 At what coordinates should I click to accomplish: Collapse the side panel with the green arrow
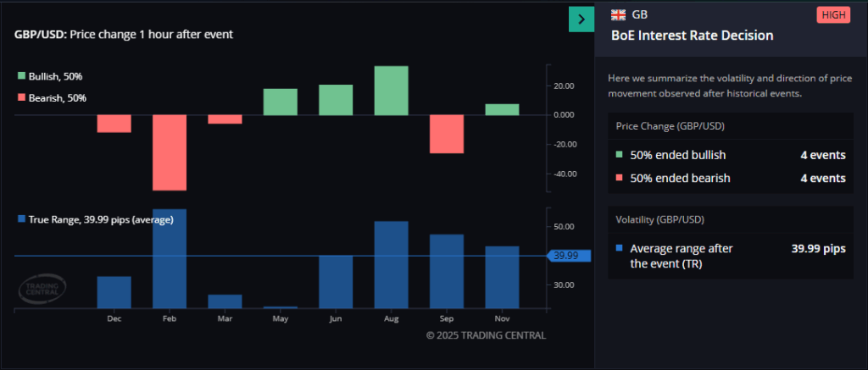coord(581,19)
